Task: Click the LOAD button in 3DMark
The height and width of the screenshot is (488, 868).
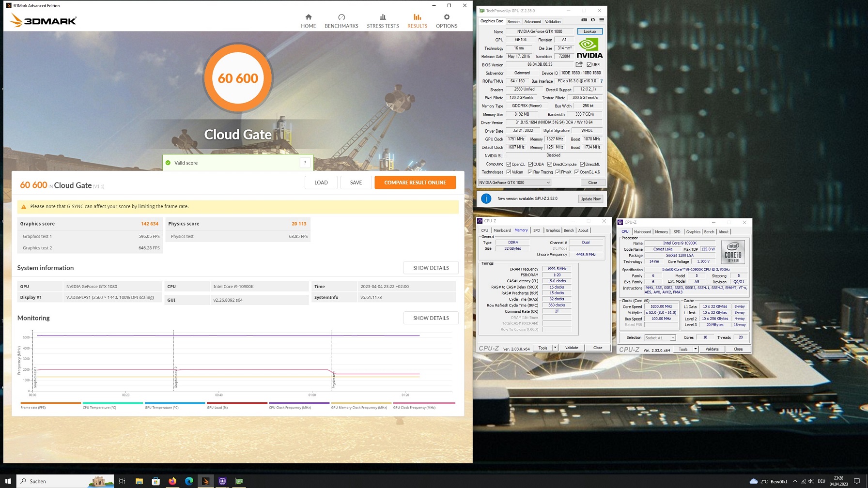Action: pos(321,183)
